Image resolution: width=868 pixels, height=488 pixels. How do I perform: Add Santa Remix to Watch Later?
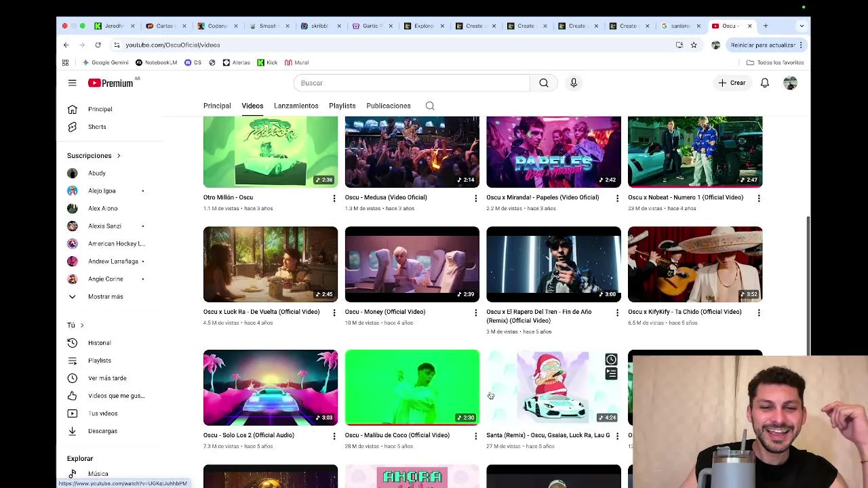(x=611, y=359)
